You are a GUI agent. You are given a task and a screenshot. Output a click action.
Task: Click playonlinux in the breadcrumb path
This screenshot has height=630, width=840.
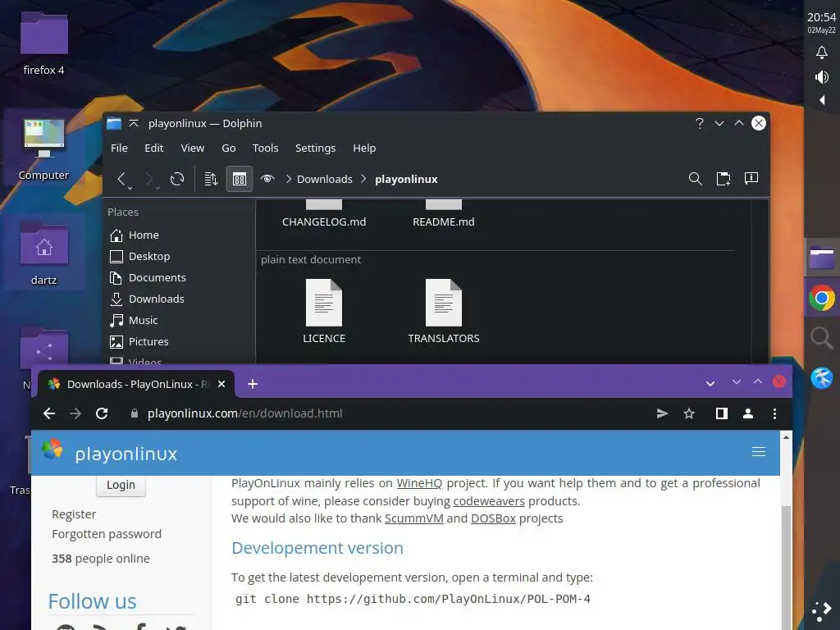tap(406, 179)
